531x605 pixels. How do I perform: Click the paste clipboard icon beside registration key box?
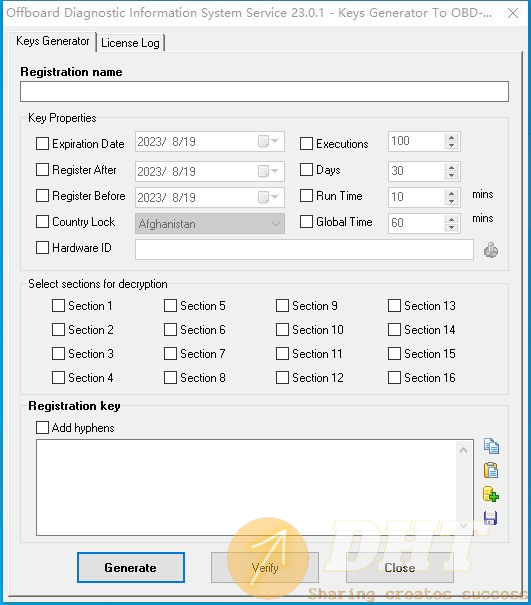pos(491,470)
